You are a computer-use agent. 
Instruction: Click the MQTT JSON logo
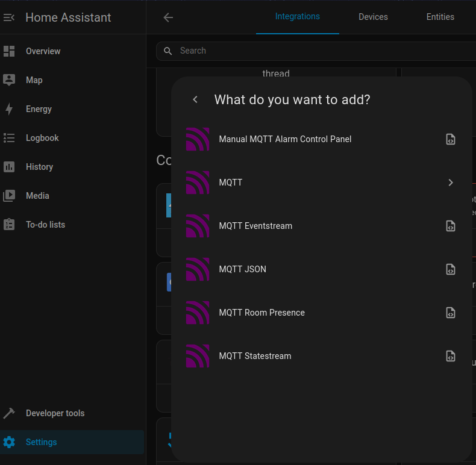click(198, 269)
